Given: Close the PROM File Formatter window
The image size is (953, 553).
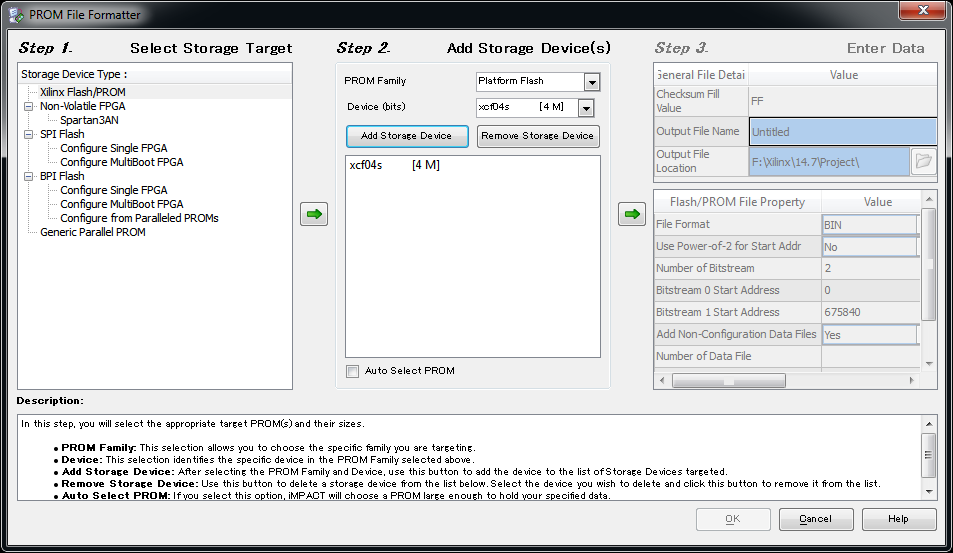Looking at the screenshot, I should pyautogui.click(x=923, y=10).
